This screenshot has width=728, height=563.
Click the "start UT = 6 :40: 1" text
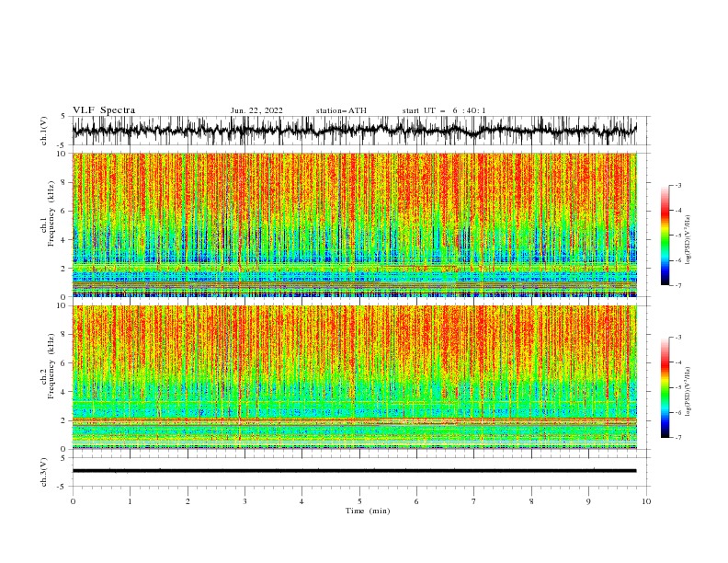pyautogui.click(x=444, y=110)
